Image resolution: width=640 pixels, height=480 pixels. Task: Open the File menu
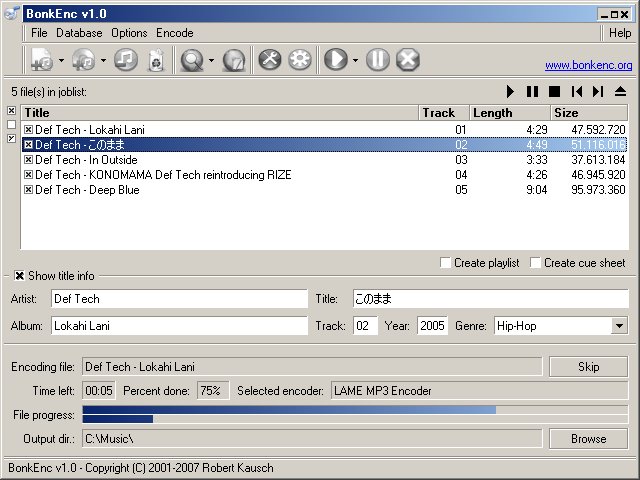tap(39, 33)
